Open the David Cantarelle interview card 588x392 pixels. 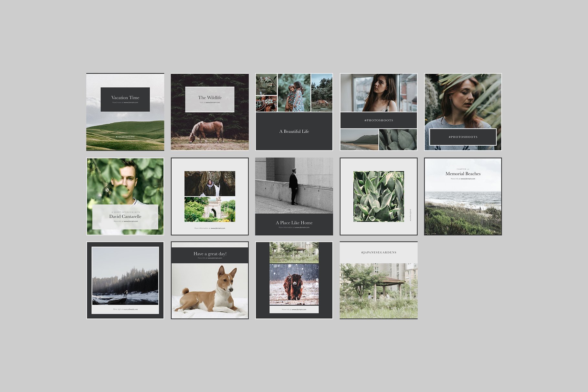click(125, 216)
